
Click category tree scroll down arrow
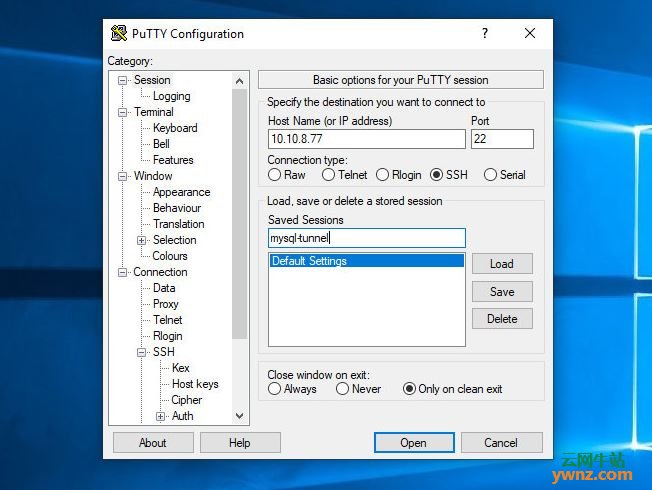click(x=240, y=416)
